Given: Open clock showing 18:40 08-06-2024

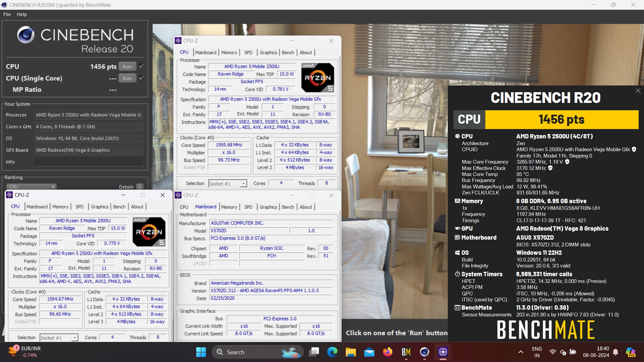Looking at the screenshot, I should click(x=596, y=352).
